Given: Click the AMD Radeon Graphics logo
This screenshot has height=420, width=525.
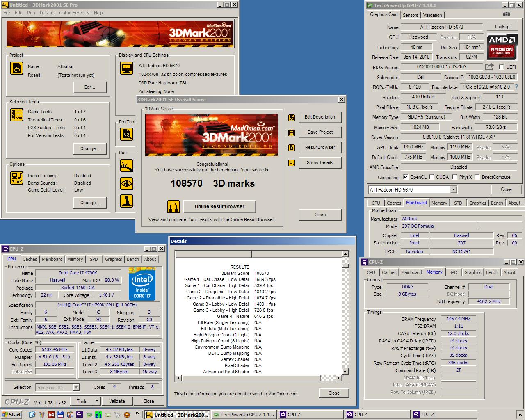Looking at the screenshot, I should (x=502, y=47).
